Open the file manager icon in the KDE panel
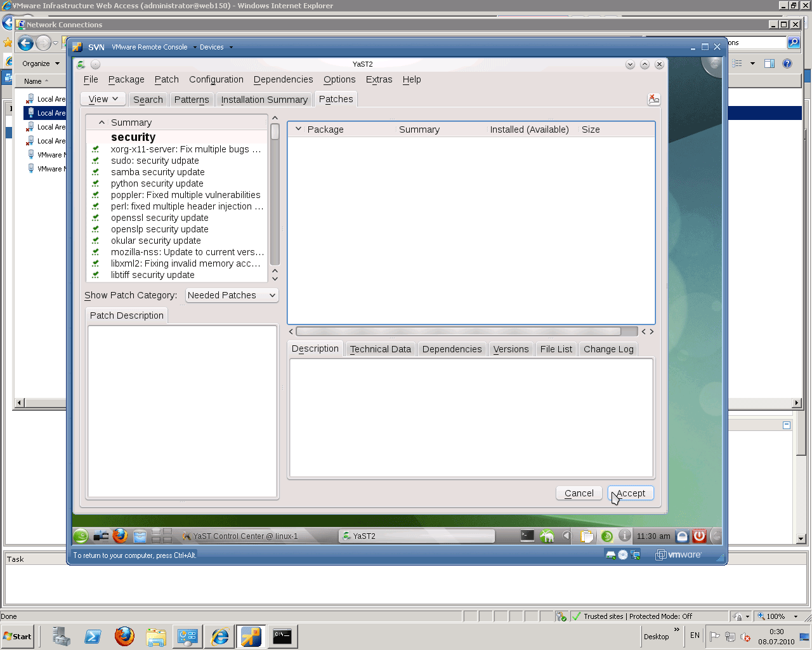Viewport: 812px width, 650px height. coord(140,536)
